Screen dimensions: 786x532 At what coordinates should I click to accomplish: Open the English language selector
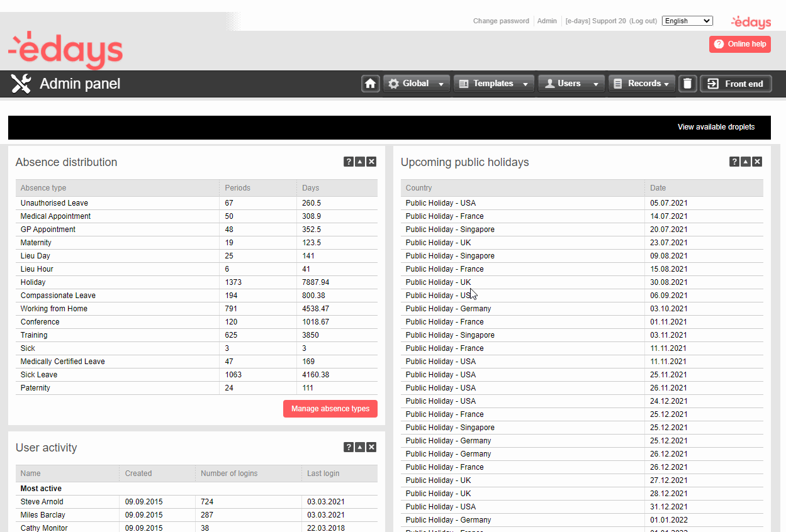[x=687, y=21]
